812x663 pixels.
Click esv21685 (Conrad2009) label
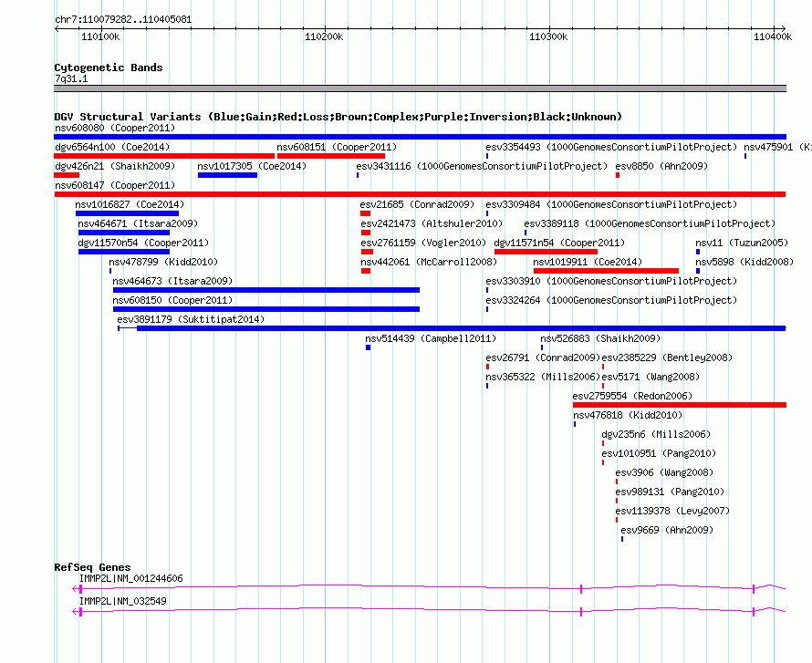[417, 204]
